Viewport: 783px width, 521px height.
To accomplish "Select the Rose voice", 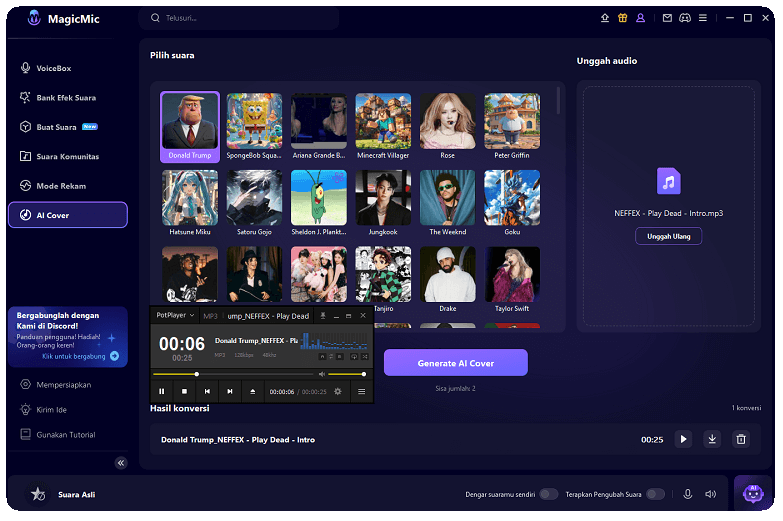I will tap(447, 127).
